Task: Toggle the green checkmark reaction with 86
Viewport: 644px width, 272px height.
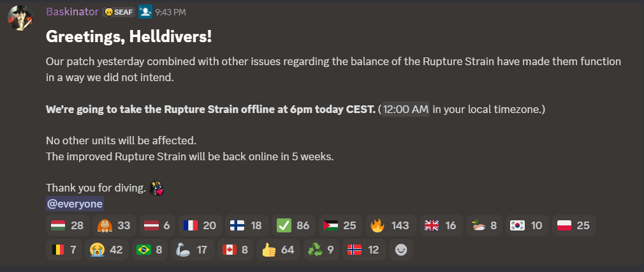Action: (294, 225)
